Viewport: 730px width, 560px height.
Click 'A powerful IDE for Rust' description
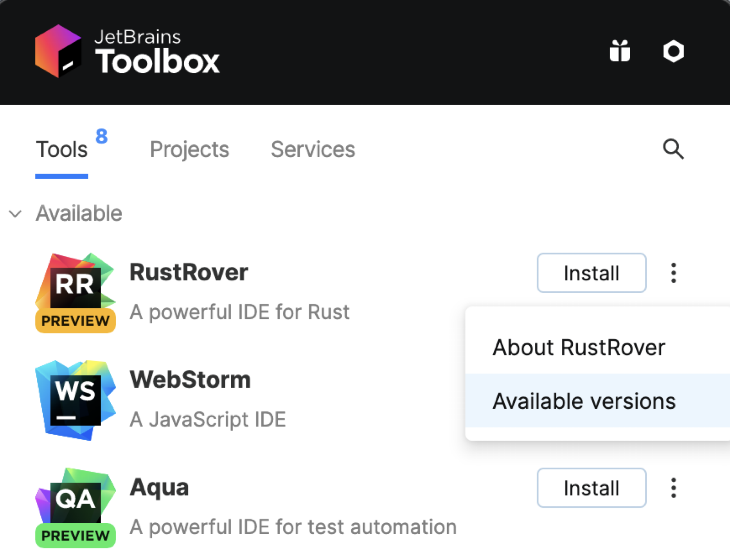click(x=239, y=312)
